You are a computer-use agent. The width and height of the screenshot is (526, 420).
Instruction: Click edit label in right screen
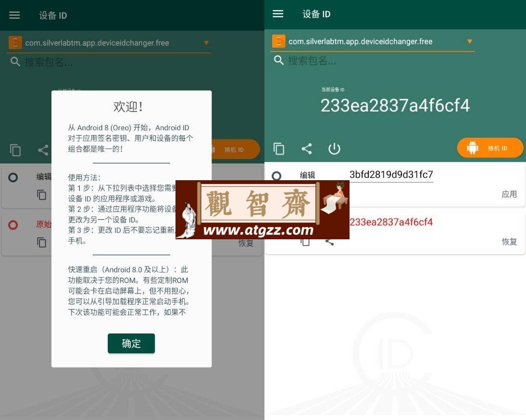(307, 175)
